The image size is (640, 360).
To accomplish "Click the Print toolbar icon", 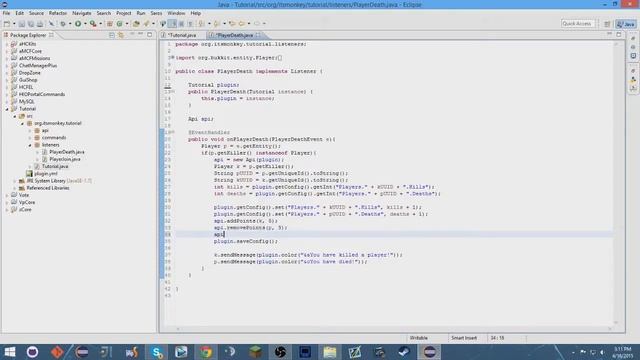I will 40,24.
